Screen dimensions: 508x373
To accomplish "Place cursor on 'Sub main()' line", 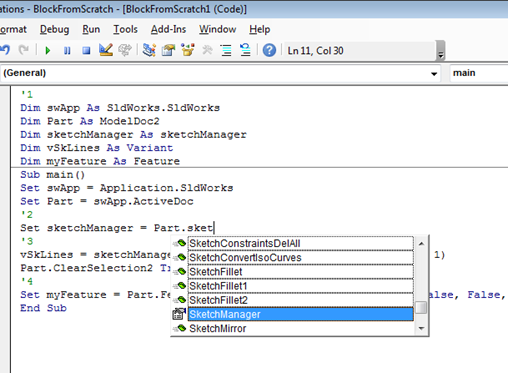I will [53, 175].
